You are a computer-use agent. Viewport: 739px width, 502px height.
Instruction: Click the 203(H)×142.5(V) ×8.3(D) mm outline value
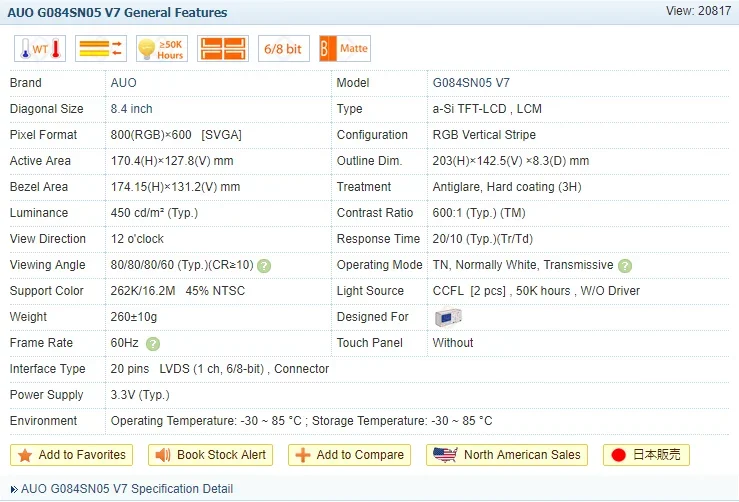pos(511,161)
